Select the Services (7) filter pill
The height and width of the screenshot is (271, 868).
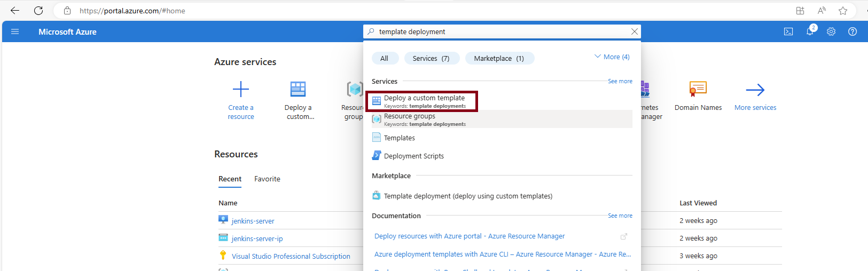432,58
